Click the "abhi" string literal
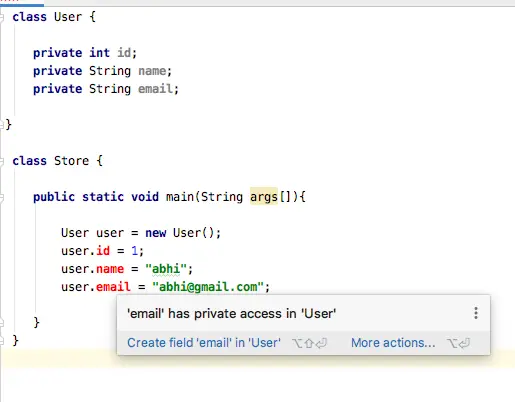 point(166,269)
